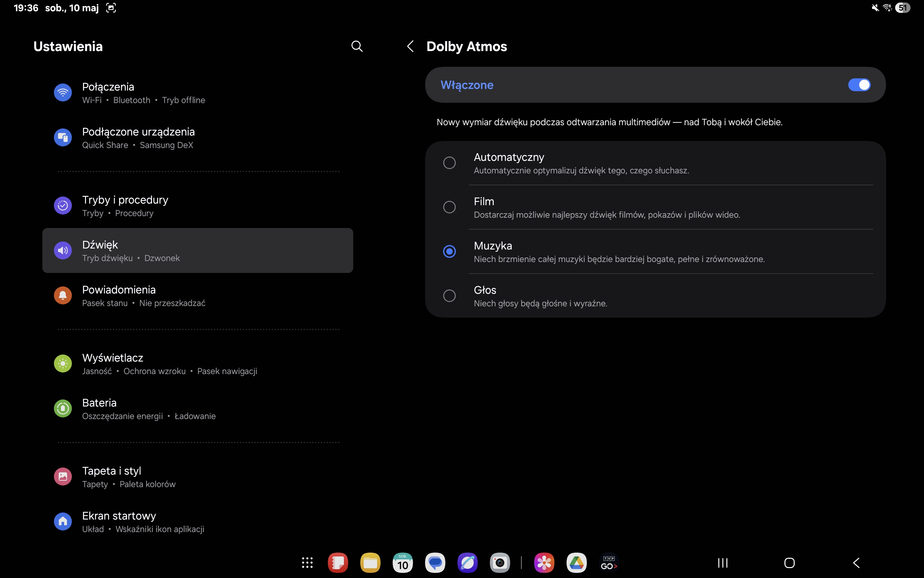Open recent apps navigation button

723,563
